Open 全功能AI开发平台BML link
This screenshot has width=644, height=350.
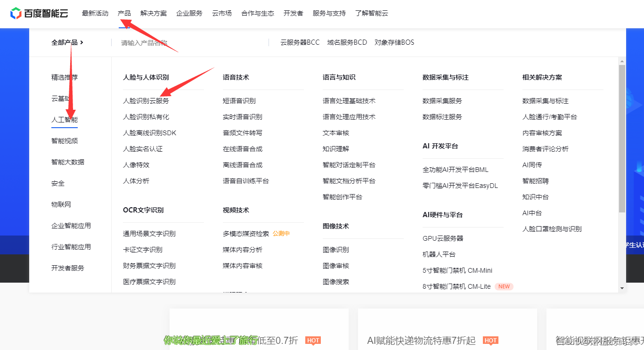tap(456, 170)
